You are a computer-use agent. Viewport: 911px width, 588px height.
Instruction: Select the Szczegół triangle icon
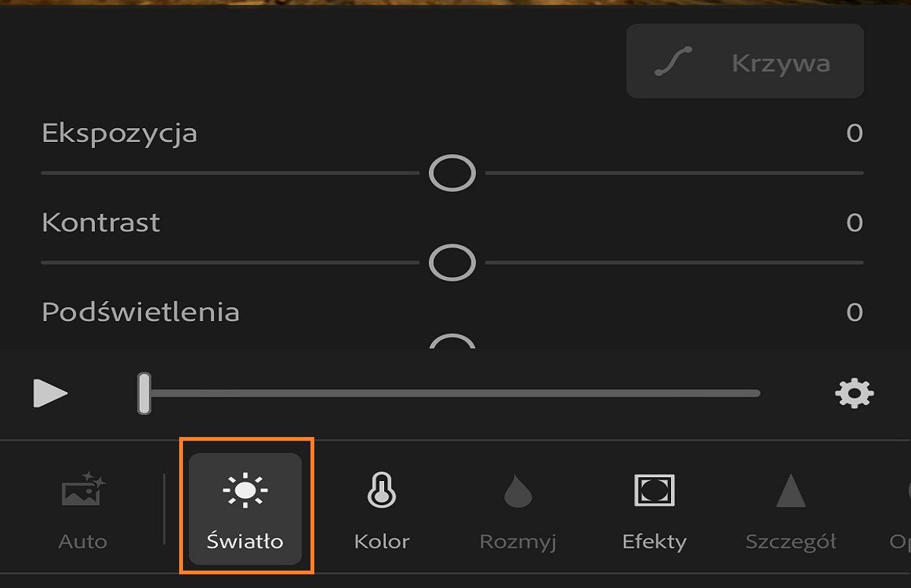pyautogui.click(x=790, y=493)
